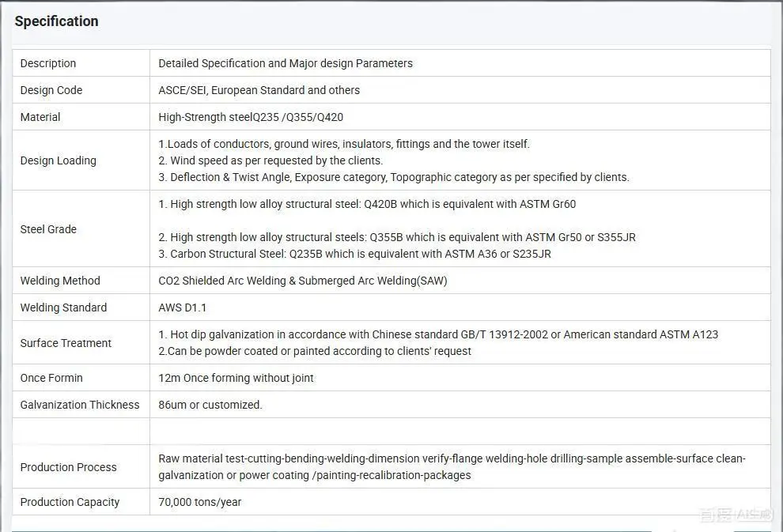
Task: Select the Description label cell
Action: click(81, 63)
